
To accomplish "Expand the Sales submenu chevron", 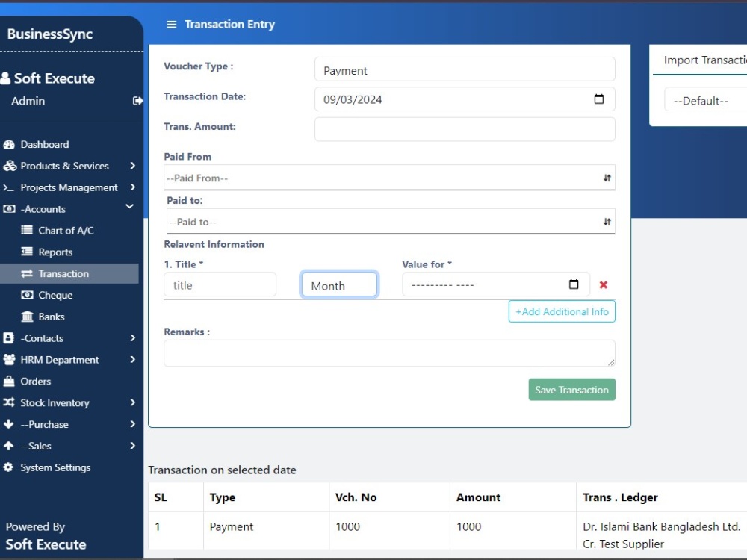I will click(132, 446).
